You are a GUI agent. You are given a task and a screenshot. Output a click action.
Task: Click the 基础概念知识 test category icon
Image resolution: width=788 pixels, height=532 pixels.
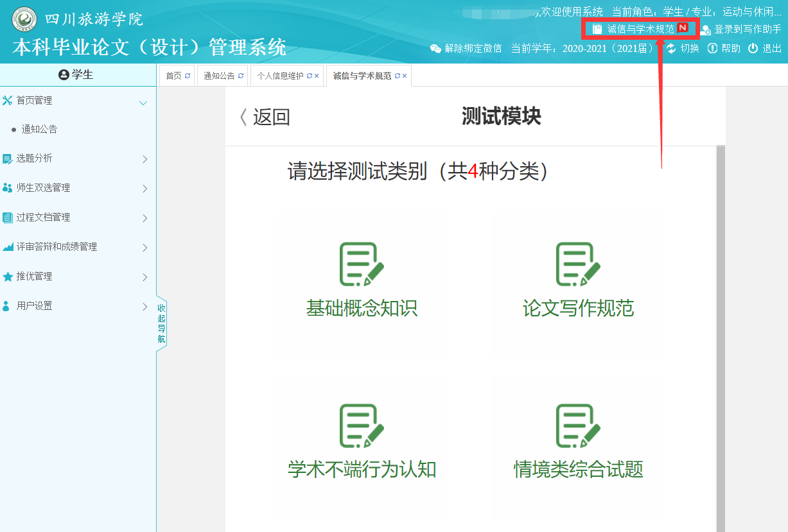pos(362,264)
